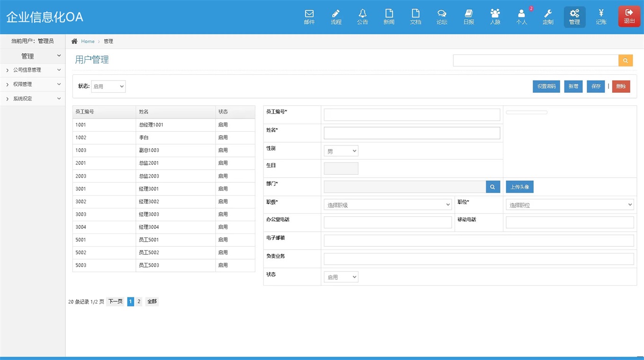Click the 负责业务 input field
Screen dimensions: 644x360
[x=479, y=259]
